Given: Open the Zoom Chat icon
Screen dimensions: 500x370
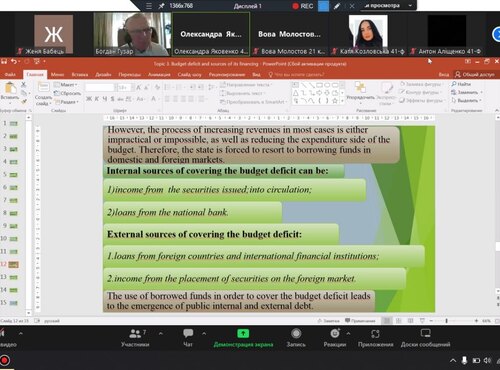Looking at the screenshot, I should point(188,333).
